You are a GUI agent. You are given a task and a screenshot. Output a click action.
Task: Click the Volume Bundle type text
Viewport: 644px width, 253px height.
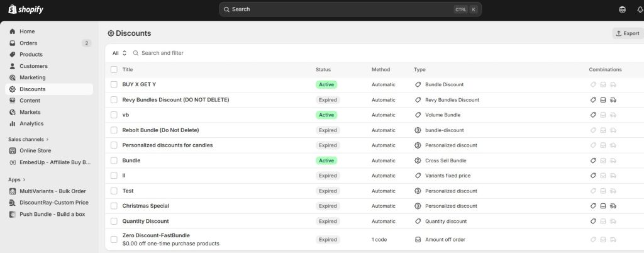(x=443, y=115)
